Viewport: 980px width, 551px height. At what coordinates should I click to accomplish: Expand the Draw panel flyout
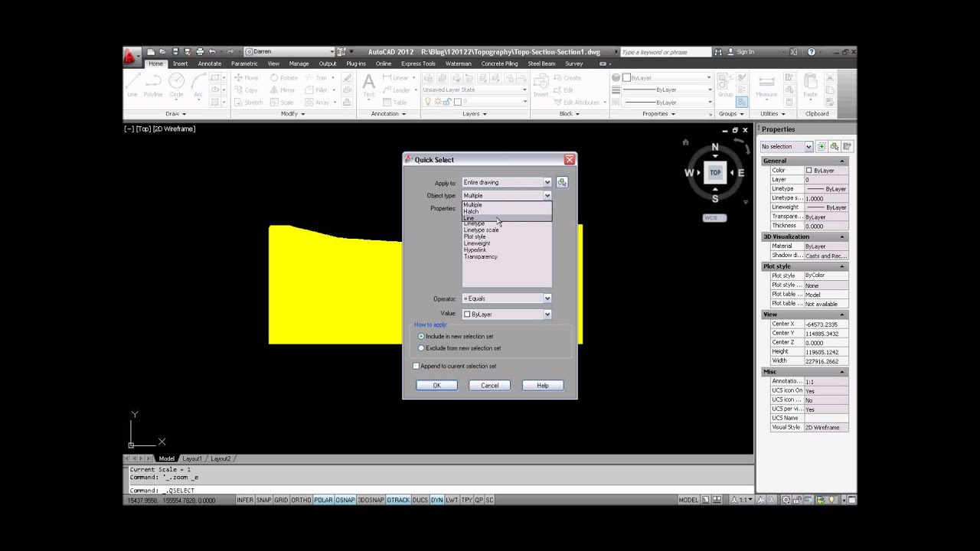pyautogui.click(x=176, y=114)
